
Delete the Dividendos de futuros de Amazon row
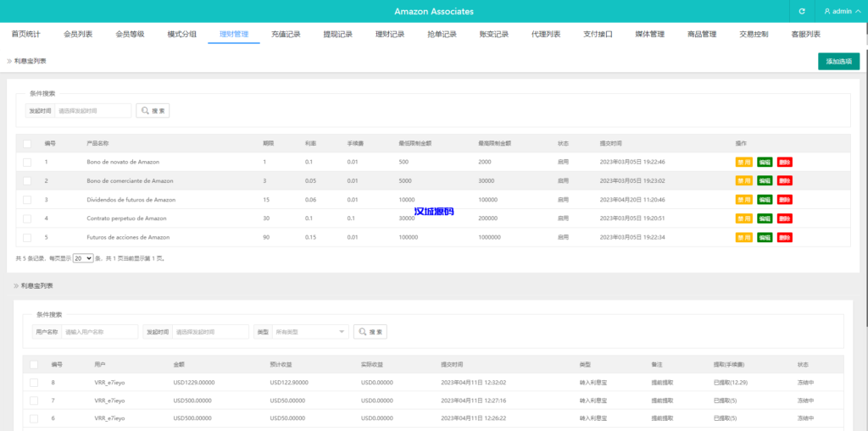click(785, 200)
